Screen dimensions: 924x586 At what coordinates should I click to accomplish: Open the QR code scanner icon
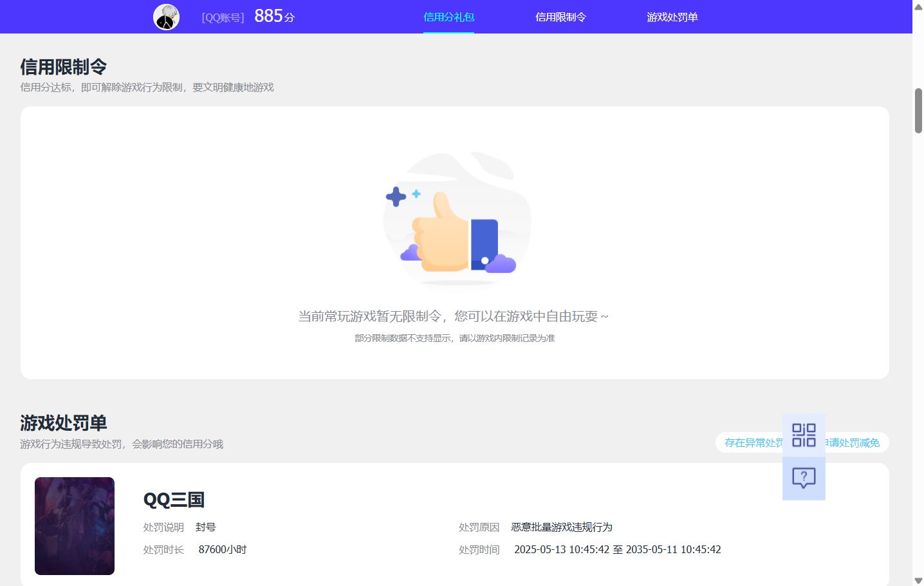(x=804, y=435)
